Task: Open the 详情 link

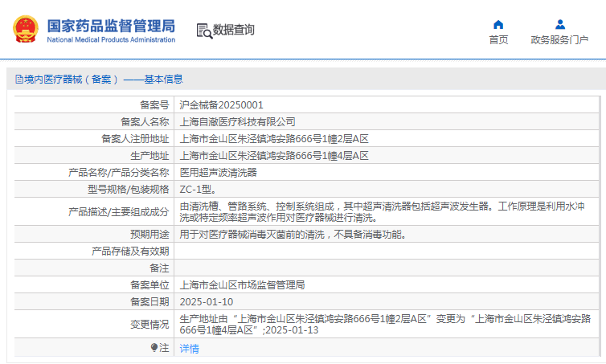Action: 190,349
